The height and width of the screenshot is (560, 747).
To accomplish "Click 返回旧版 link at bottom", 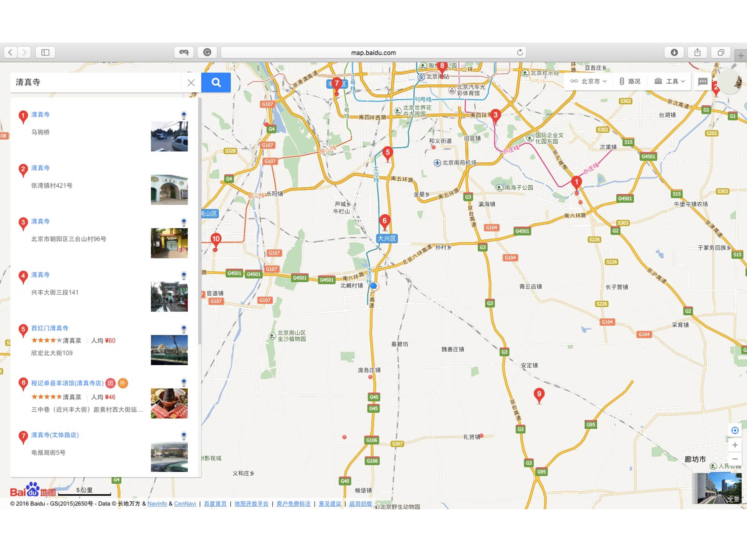I will 360,504.
